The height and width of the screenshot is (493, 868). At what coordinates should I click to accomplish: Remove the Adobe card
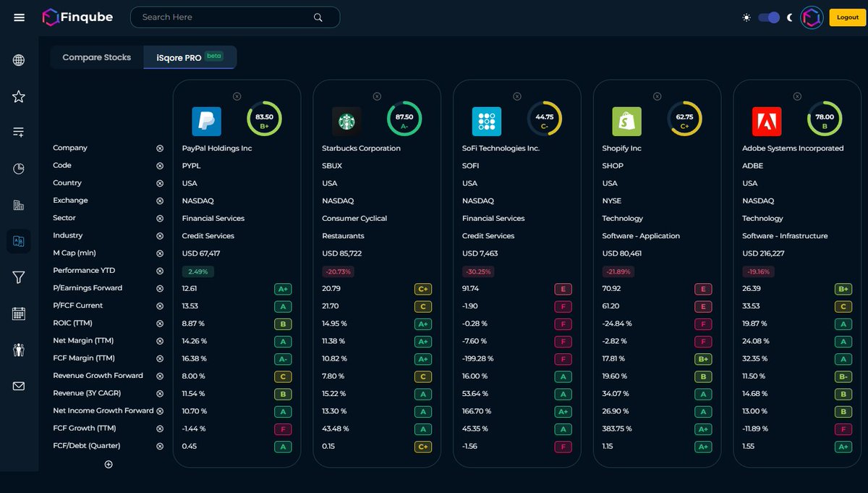[797, 96]
